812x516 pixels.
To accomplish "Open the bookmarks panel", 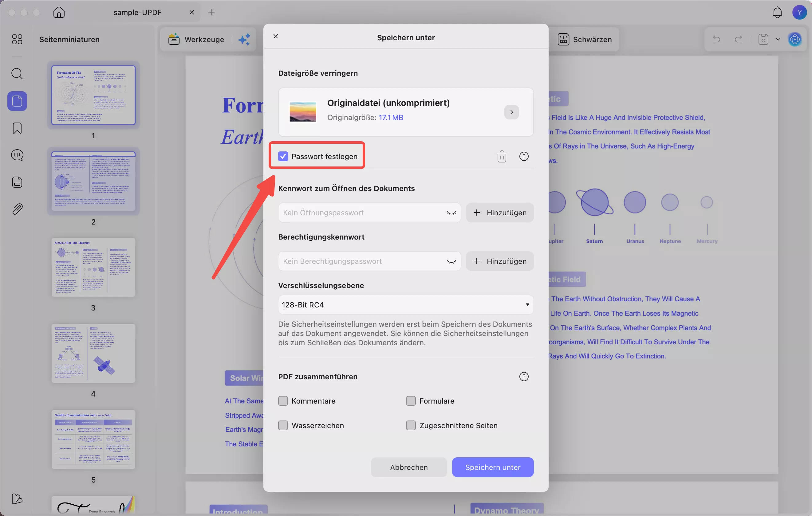I will pos(17,128).
